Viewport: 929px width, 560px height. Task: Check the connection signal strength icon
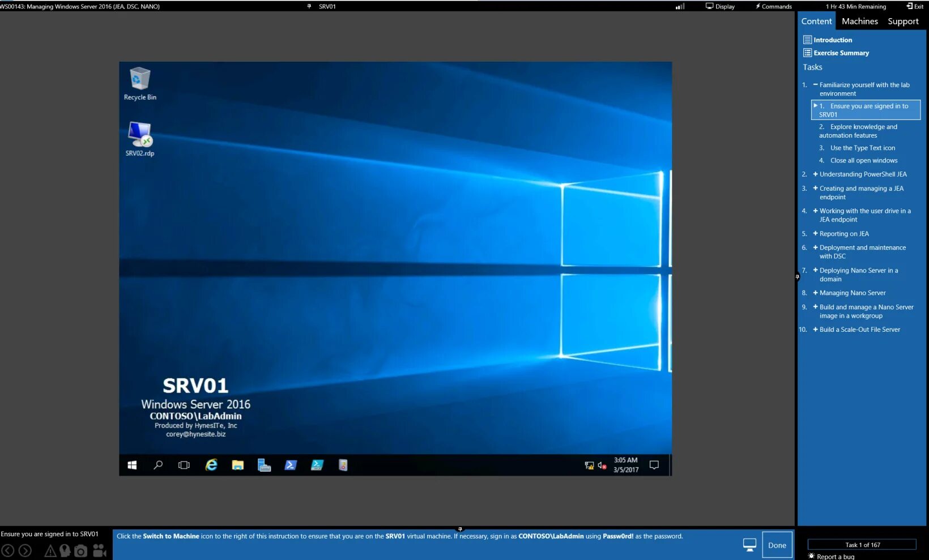click(680, 6)
